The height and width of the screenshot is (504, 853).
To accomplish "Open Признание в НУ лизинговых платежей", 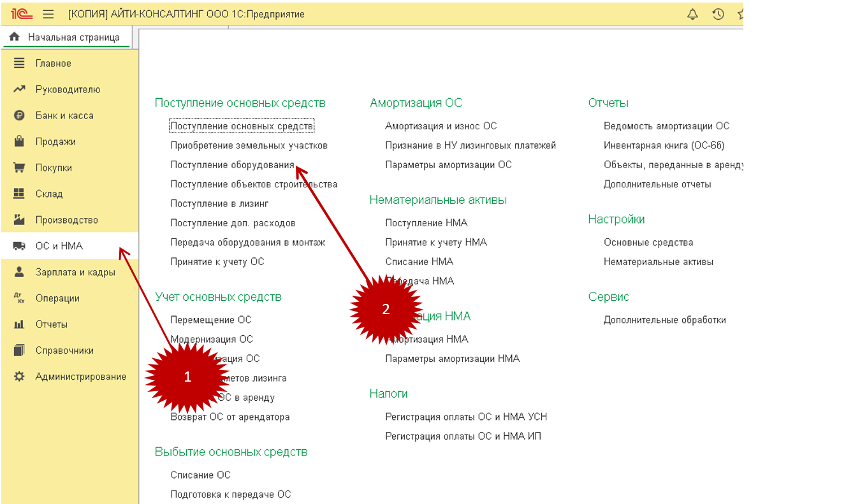I will click(470, 145).
